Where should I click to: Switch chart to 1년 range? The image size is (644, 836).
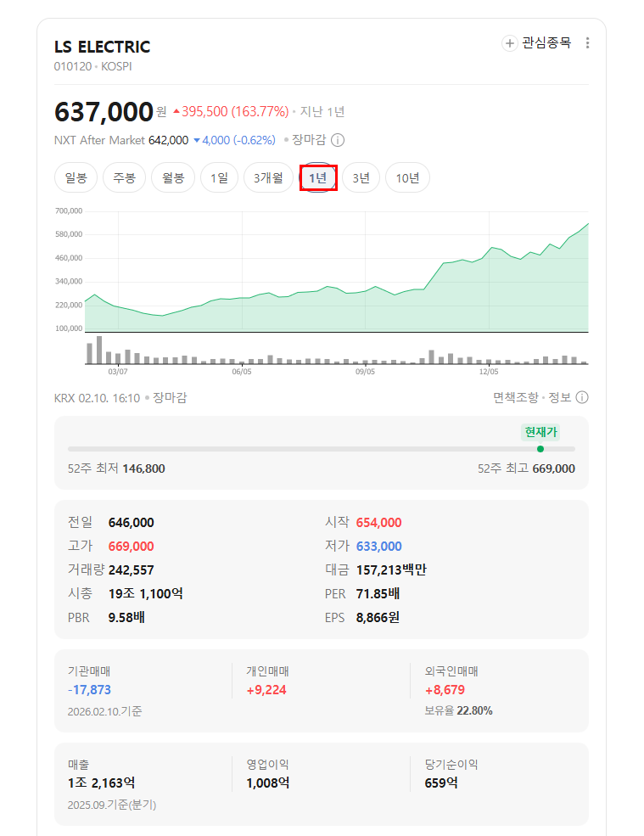click(x=317, y=177)
